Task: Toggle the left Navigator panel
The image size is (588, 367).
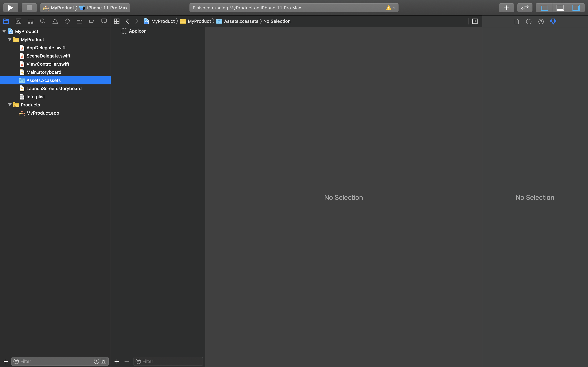Action: click(x=544, y=8)
